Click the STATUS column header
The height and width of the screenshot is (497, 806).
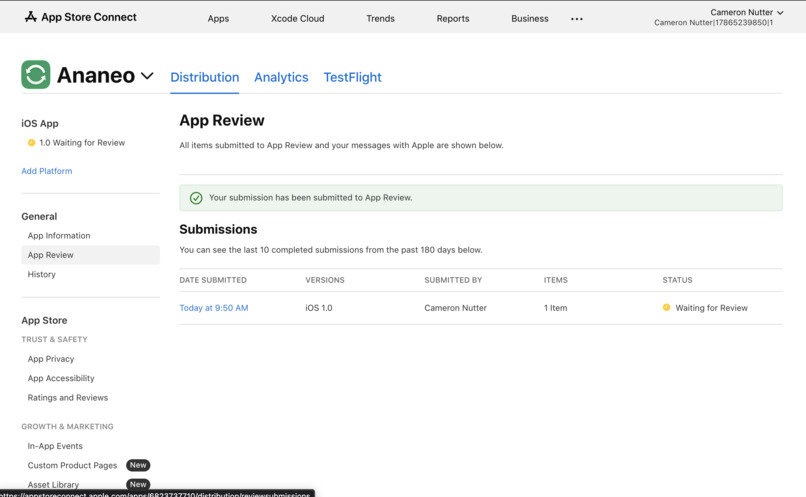click(x=677, y=280)
